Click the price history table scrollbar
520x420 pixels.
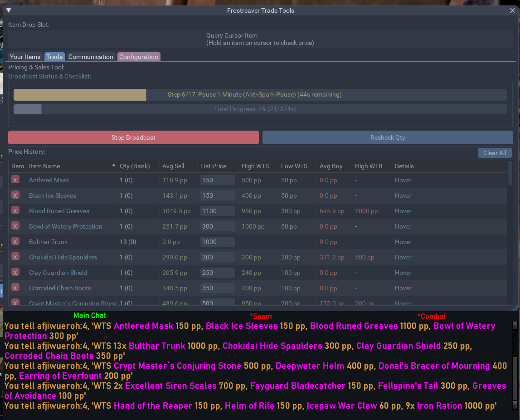[x=510, y=173]
